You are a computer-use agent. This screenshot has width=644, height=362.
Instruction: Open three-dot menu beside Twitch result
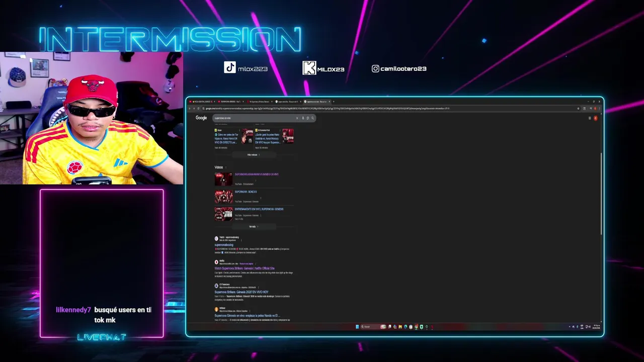tap(242, 240)
